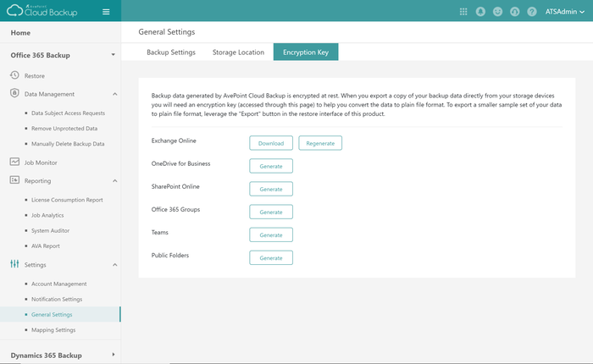Open the help question mark icon
The image size is (593, 364).
[x=532, y=12]
